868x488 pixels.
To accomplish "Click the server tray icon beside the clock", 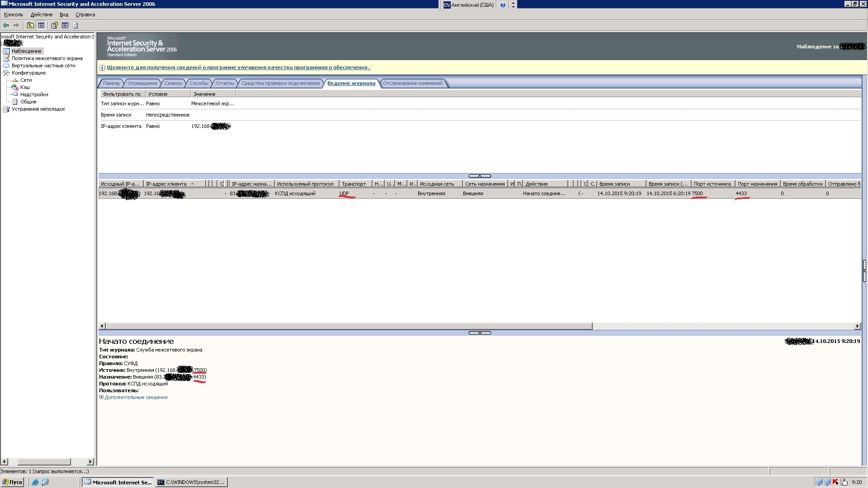I will (x=844, y=482).
